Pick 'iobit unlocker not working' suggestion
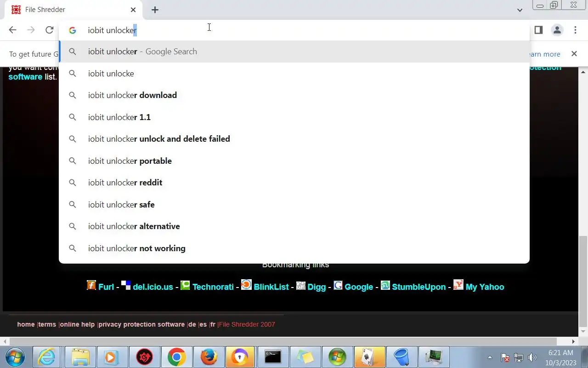 tap(294, 248)
